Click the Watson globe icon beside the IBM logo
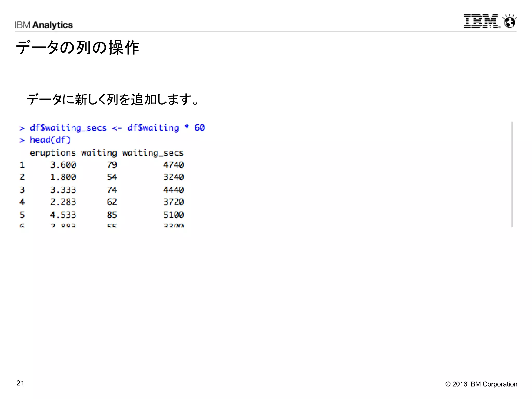This screenshot has height=399, width=532. [x=509, y=21]
